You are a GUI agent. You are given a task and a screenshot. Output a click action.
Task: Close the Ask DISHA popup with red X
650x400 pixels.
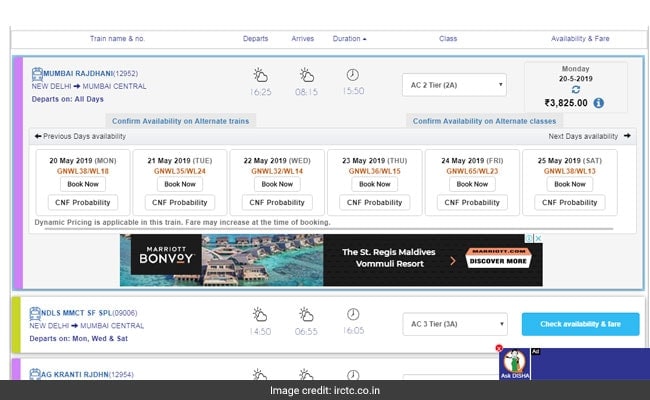[x=499, y=349]
